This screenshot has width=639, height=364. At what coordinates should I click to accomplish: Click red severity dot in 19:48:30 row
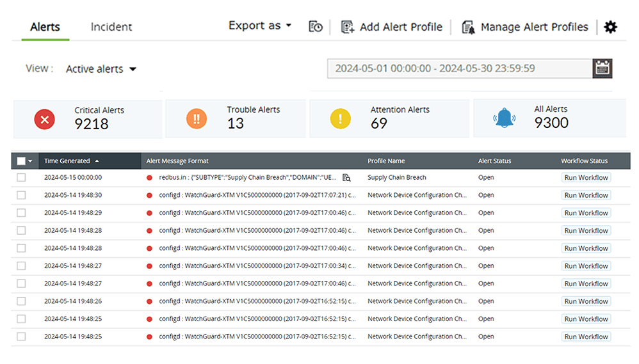tap(149, 196)
